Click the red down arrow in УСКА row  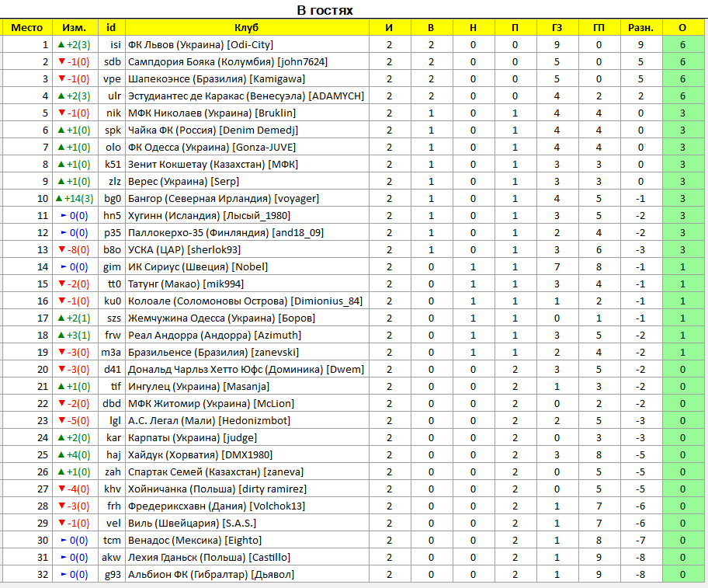[x=62, y=250]
